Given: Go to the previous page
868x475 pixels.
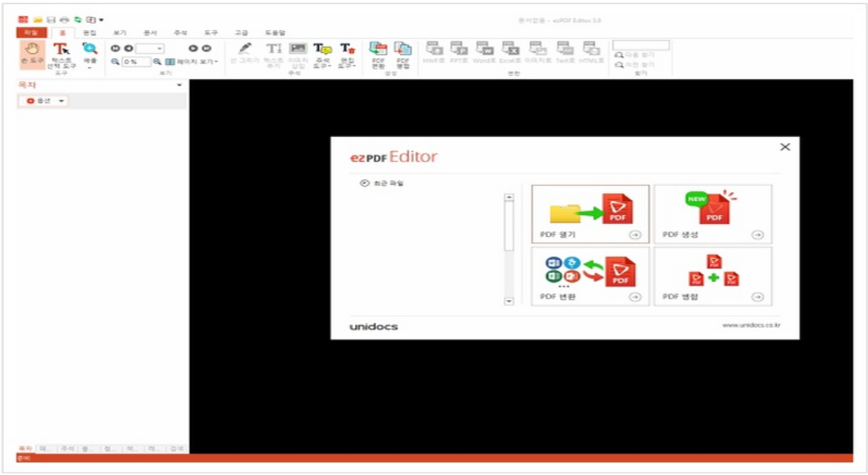Looking at the screenshot, I should click(x=128, y=49).
